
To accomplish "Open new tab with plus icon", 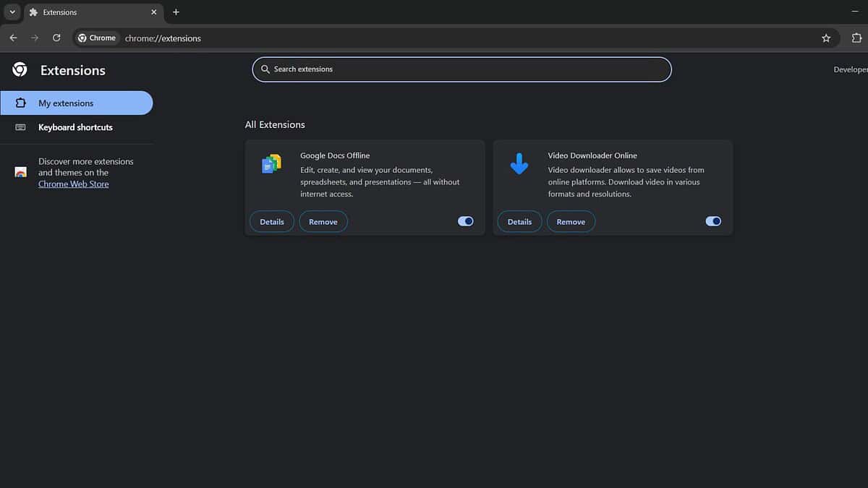I will (176, 12).
